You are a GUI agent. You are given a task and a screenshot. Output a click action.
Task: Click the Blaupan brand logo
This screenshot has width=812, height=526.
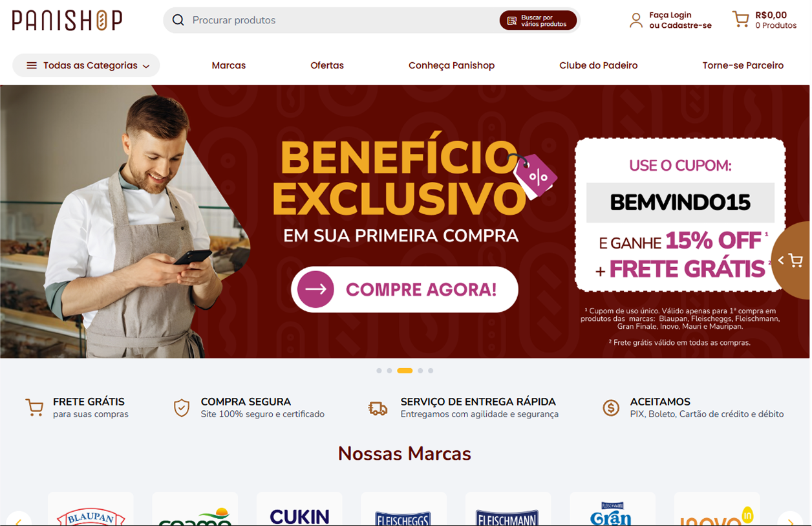click(91, 511)
